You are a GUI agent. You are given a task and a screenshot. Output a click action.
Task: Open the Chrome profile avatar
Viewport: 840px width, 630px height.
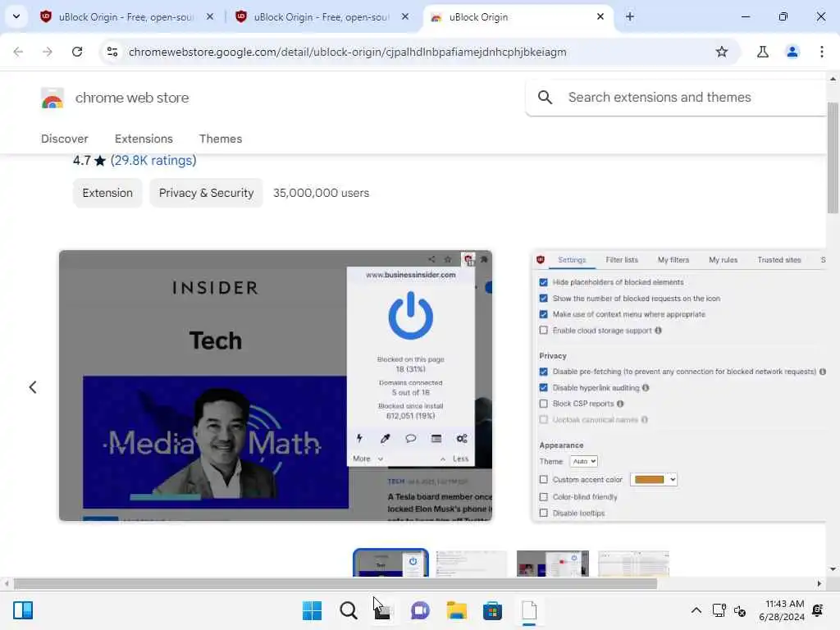tap(792, 52)
